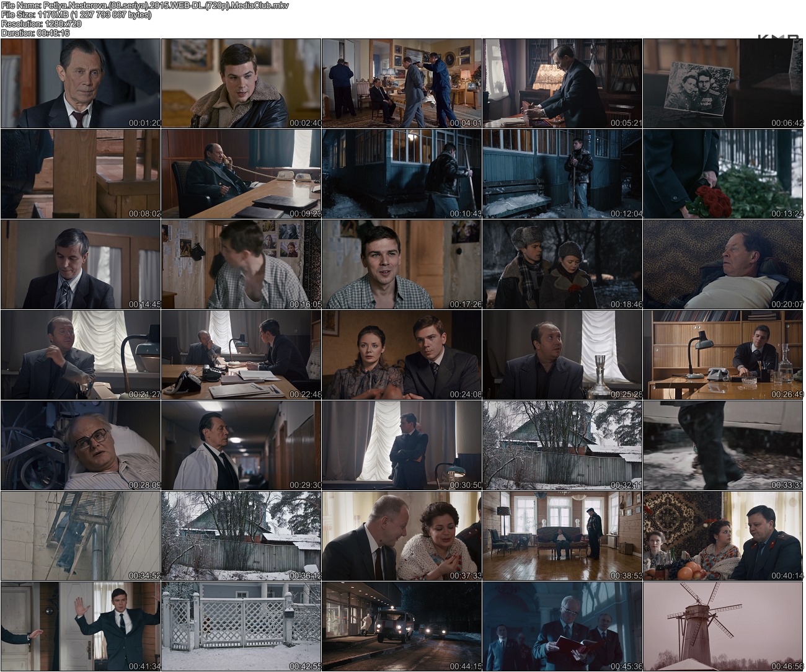Click the boot stepping in snow thumbnail

(723, 445)
